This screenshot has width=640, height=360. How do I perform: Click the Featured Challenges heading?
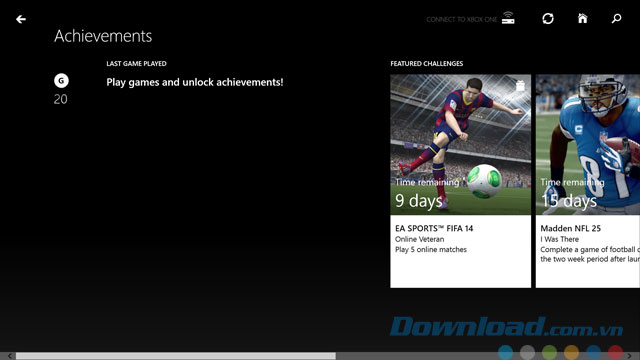[x=427, y=64]
